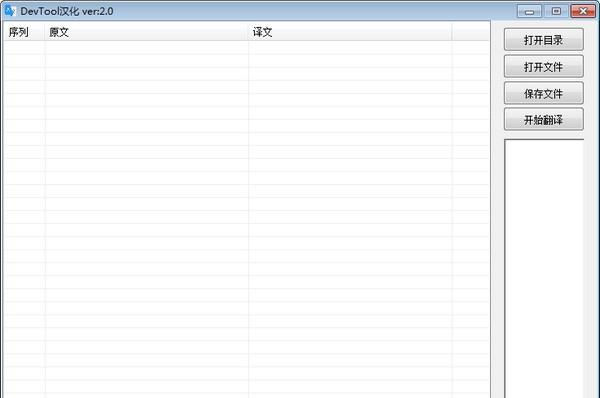Focus the log text box below 开始翻译
Viewport: 600px width, 398px height.
point(544,269)
